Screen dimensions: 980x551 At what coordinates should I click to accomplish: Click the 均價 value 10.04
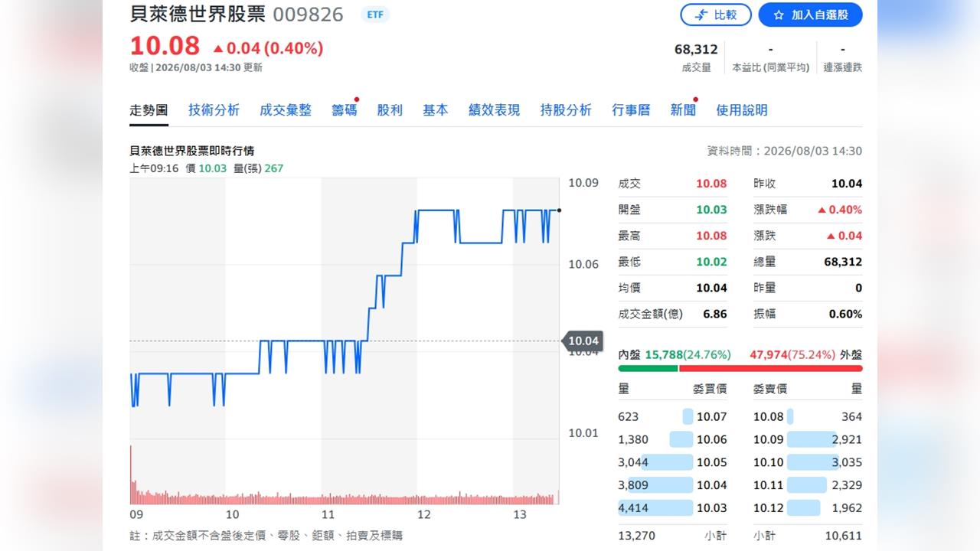(711, 288)
